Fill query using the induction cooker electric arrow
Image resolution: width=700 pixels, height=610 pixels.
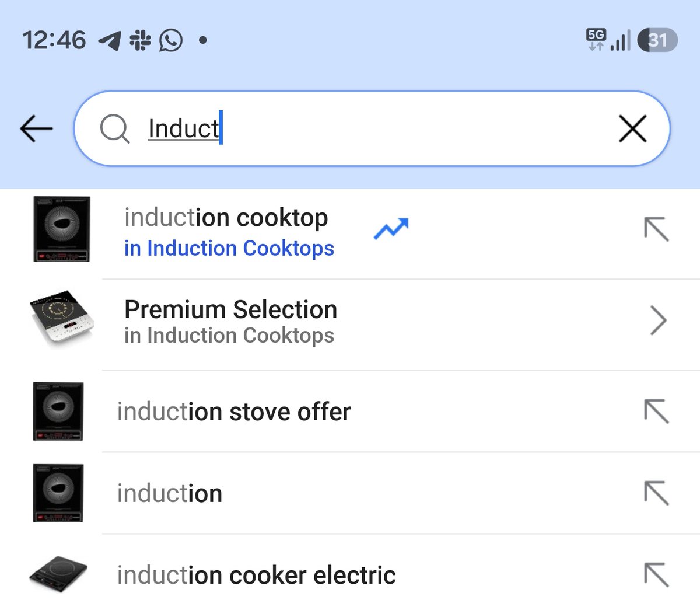click(656, 576)
